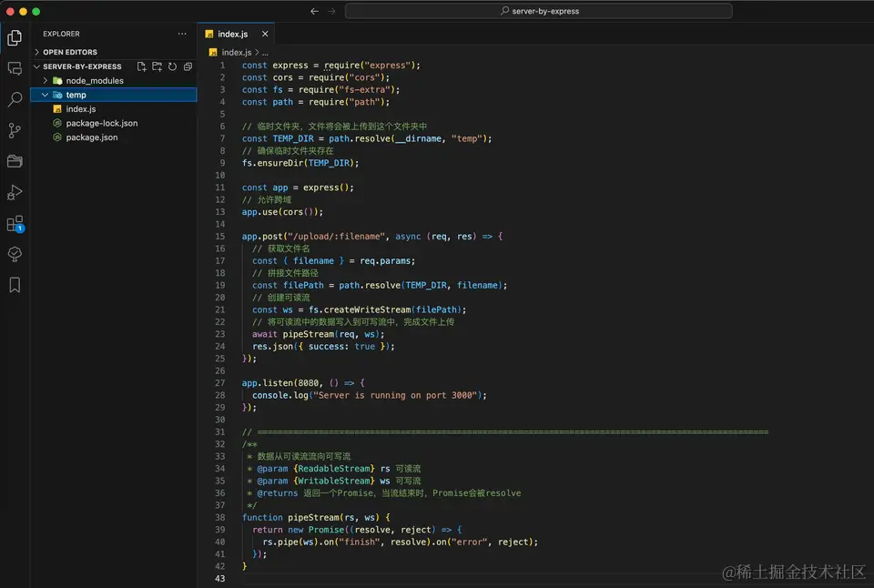Click fs.ensureDir call on line 9
The height and width of the screenshot is (588, 874).
tap(300, 163)
